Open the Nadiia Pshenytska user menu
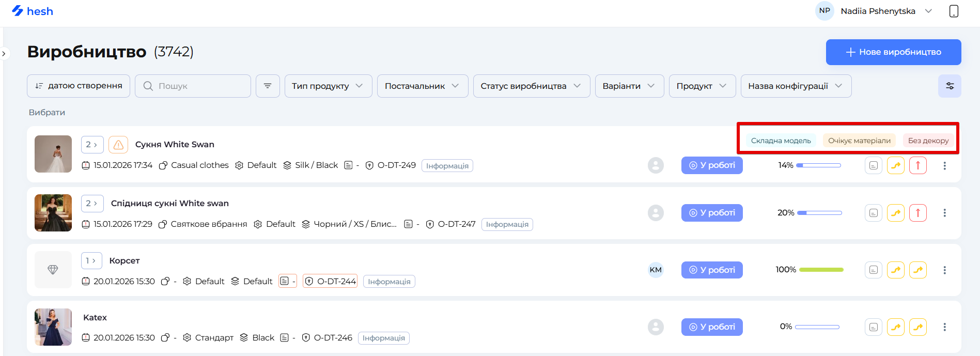Viewport: 980px width, 356px height. (x=878, y=11)
